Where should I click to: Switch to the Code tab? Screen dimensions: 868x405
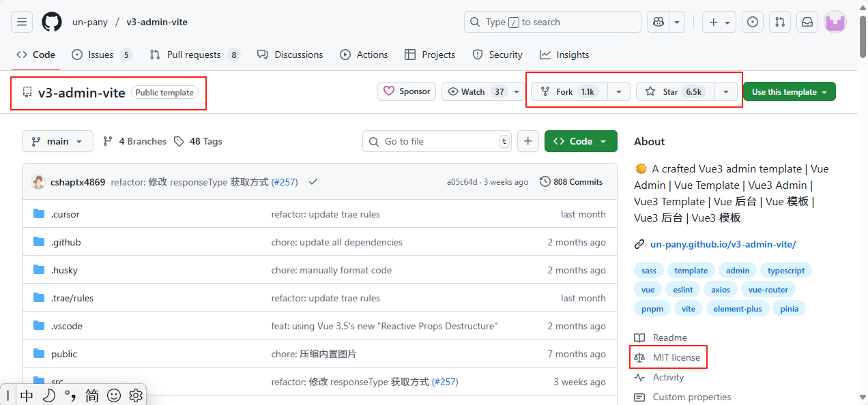coord(35,55)
